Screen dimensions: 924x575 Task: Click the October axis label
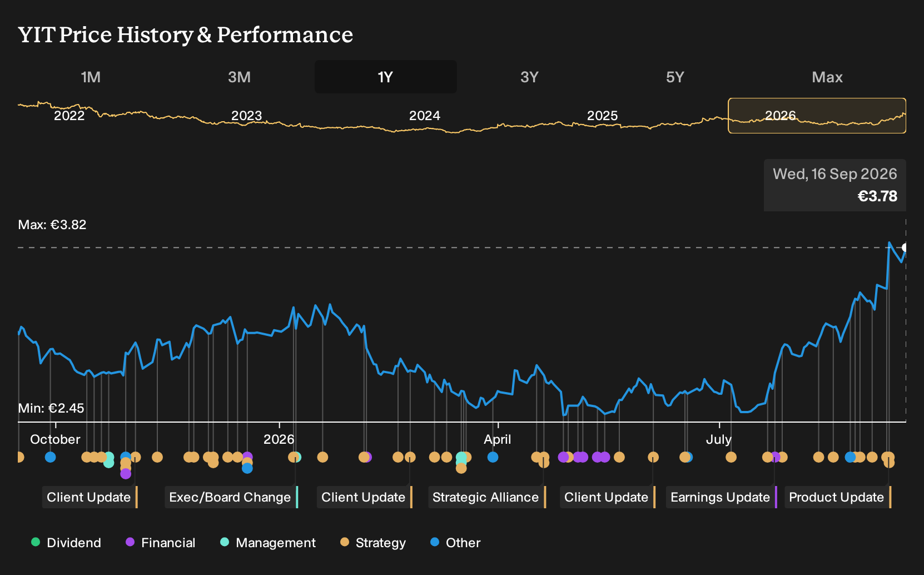[x=55, y=439]
